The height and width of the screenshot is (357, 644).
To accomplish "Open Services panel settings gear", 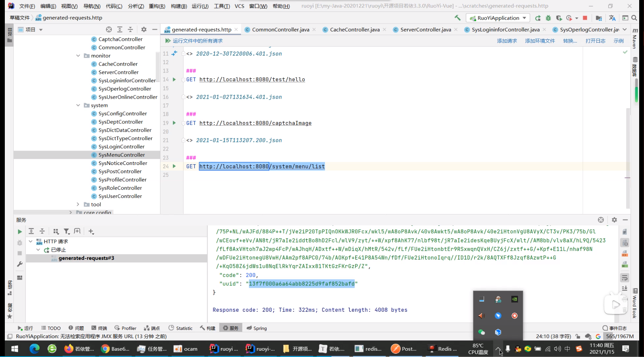I will 614,220.
